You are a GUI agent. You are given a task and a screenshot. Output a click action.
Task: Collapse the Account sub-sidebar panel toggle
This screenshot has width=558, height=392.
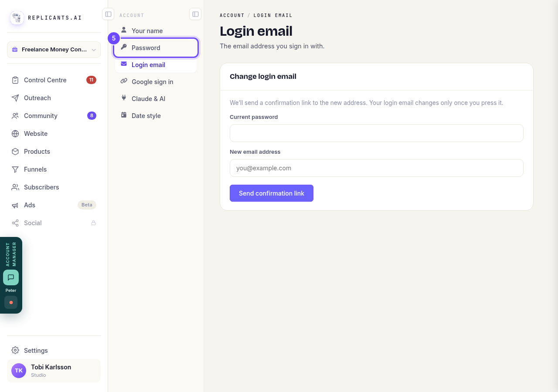coord(195,14)
